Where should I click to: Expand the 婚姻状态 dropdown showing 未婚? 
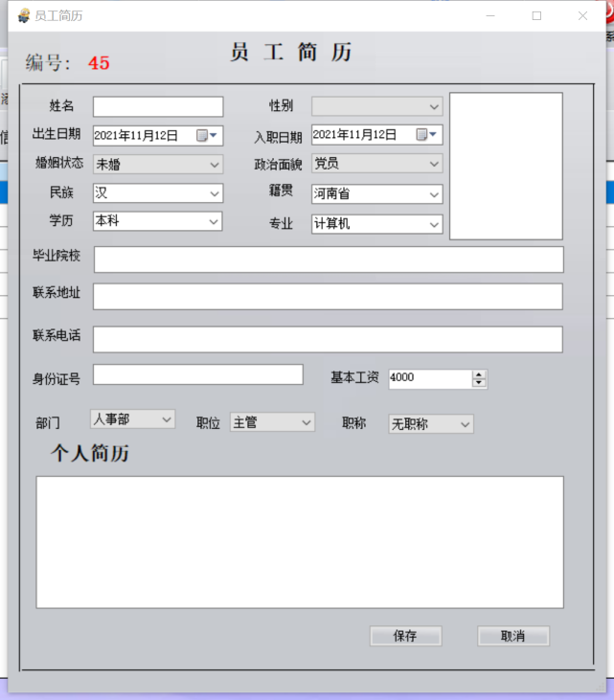coord(158,165)
